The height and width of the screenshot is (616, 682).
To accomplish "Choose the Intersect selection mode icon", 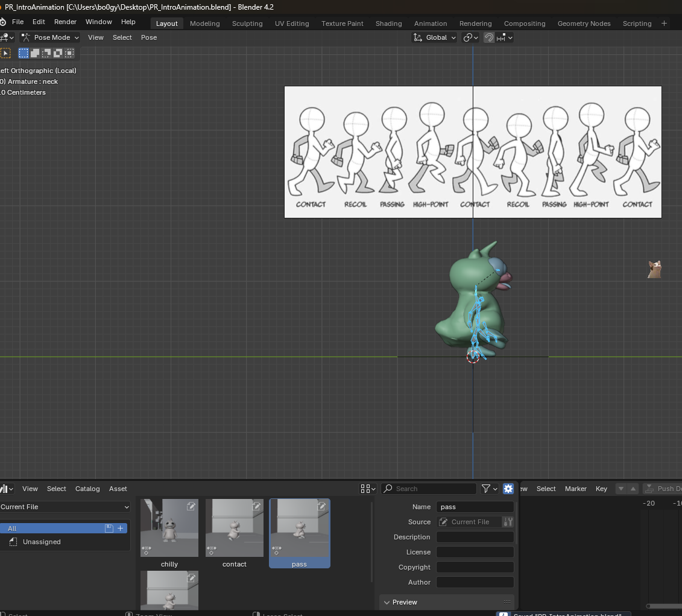I will tap(69, 53).
